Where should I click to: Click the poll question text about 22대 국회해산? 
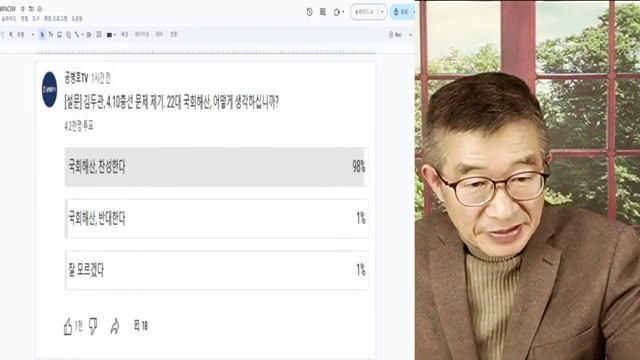coord(171,102)
